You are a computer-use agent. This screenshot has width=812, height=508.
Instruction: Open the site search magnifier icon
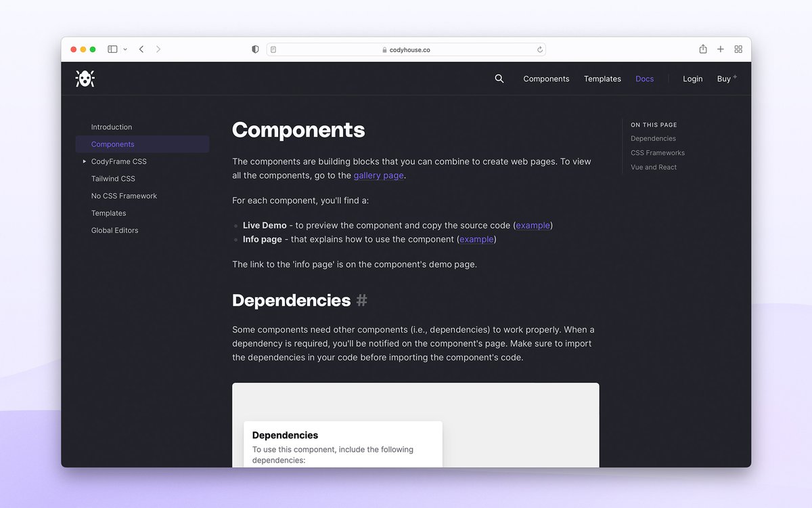[499, 79]
